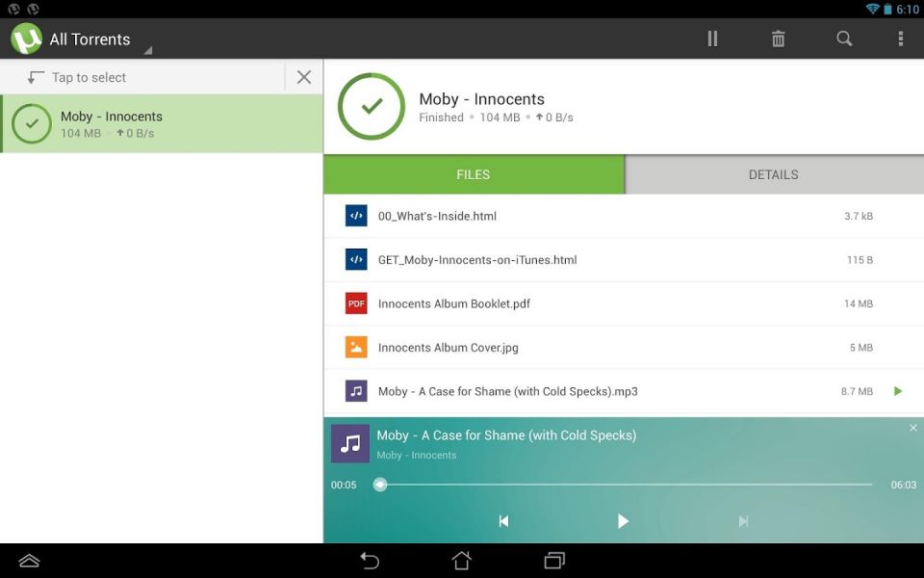Play the A Case for Shame mp3 file
This screenshot has width=924, height=578.
click(897, 391)
